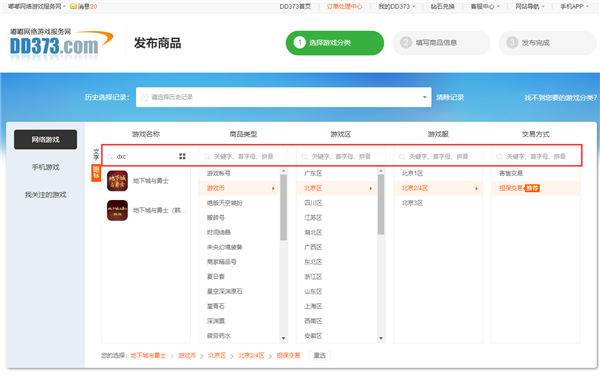
Task: Open 订单处理中心 link
Action: pyautogui.click(x=344, y=7)
